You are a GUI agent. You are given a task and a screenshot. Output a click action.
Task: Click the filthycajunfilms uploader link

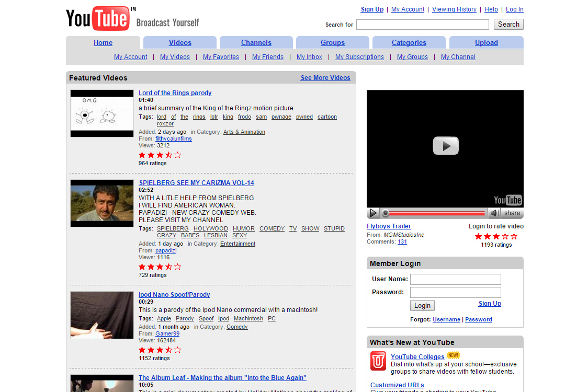tap(173, 139)
